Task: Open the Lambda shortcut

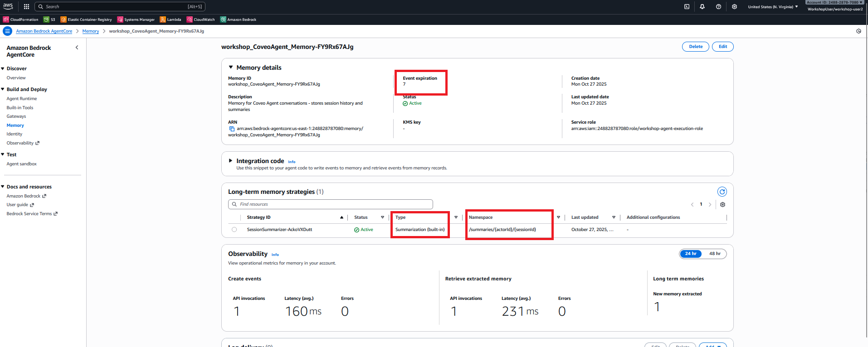Action: (x=171, y=19)
